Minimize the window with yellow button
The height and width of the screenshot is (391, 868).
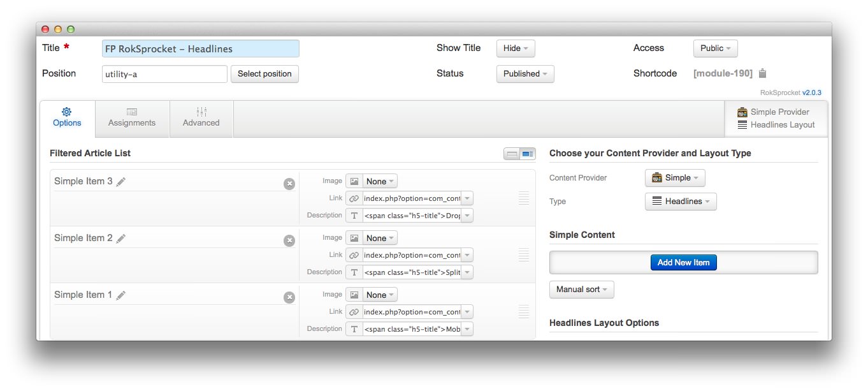tap(58, 29)
